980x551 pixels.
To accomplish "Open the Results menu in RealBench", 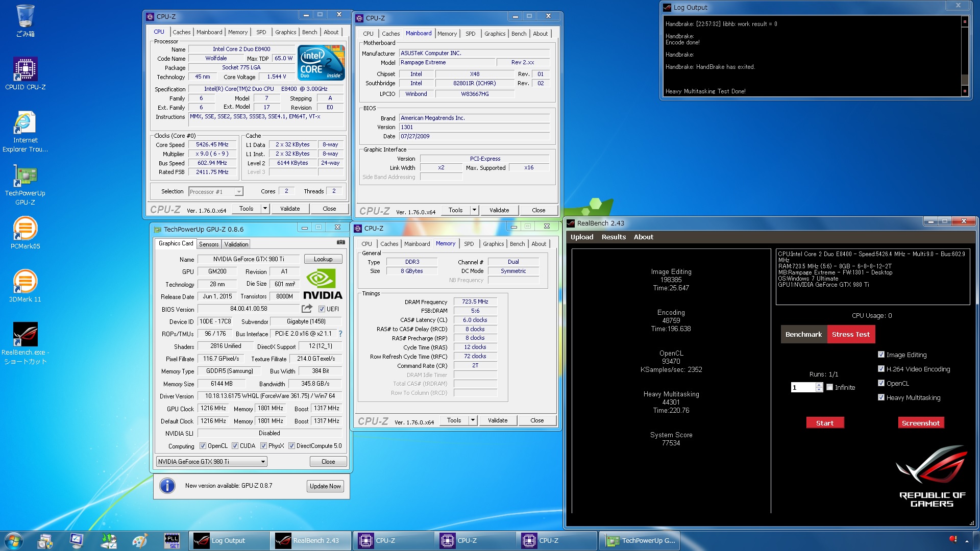I will click(x=614, y=237).
